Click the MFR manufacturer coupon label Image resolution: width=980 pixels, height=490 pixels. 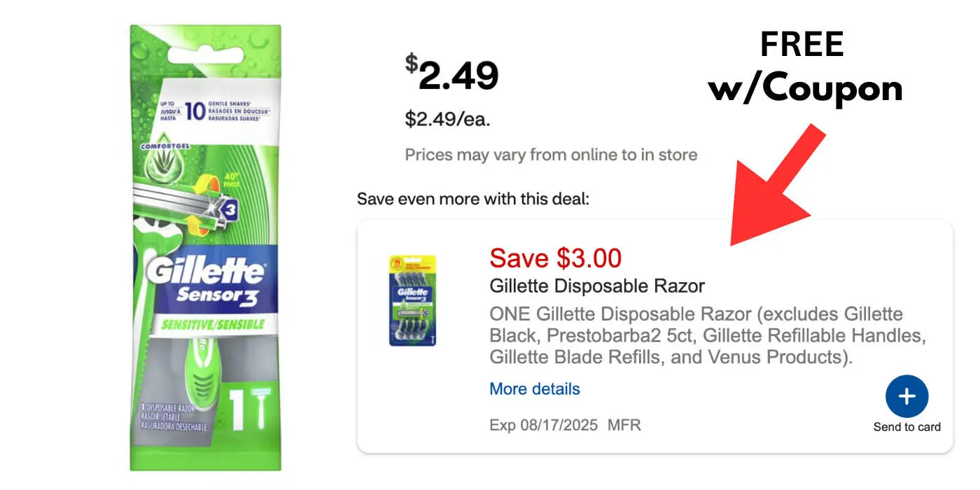coord(624,425)
